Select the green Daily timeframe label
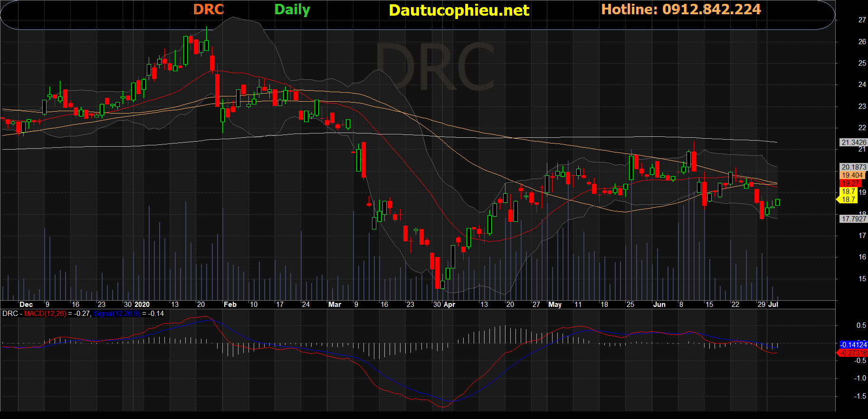 (292, 10)
